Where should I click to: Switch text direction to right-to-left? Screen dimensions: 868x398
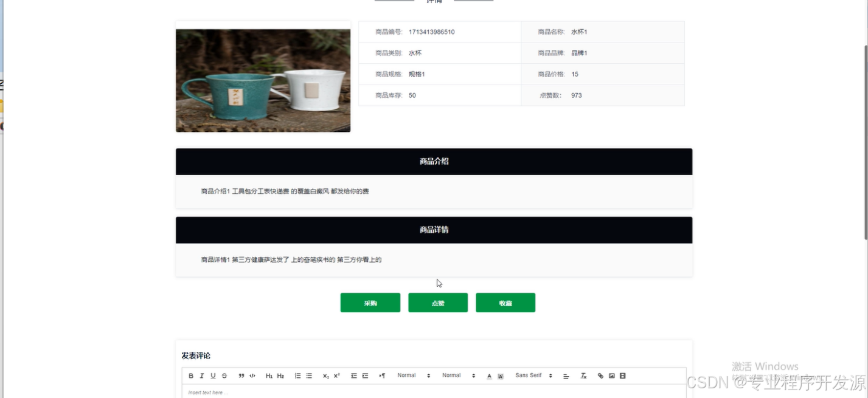click(x=382, y=376)
